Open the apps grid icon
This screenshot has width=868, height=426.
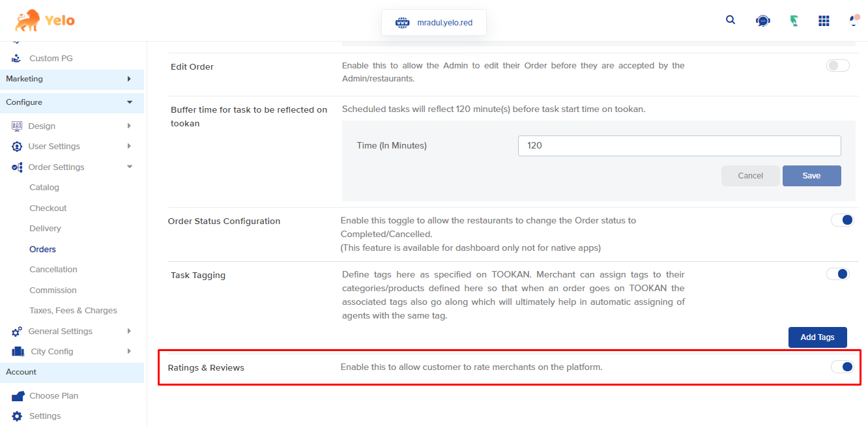tap(824, 20)
